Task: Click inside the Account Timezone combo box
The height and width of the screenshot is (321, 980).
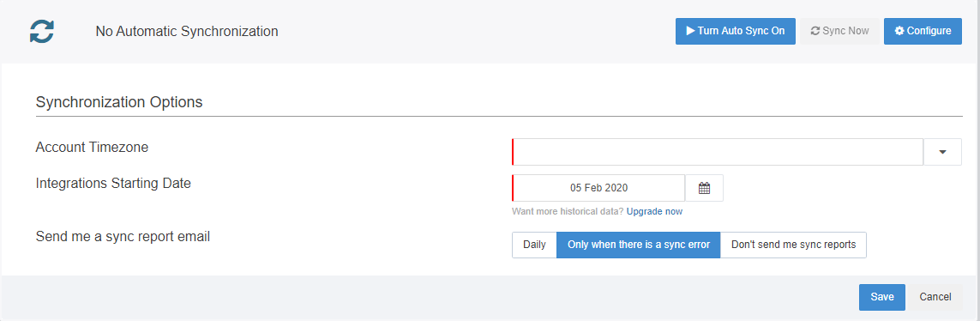Action: (718, 152)
